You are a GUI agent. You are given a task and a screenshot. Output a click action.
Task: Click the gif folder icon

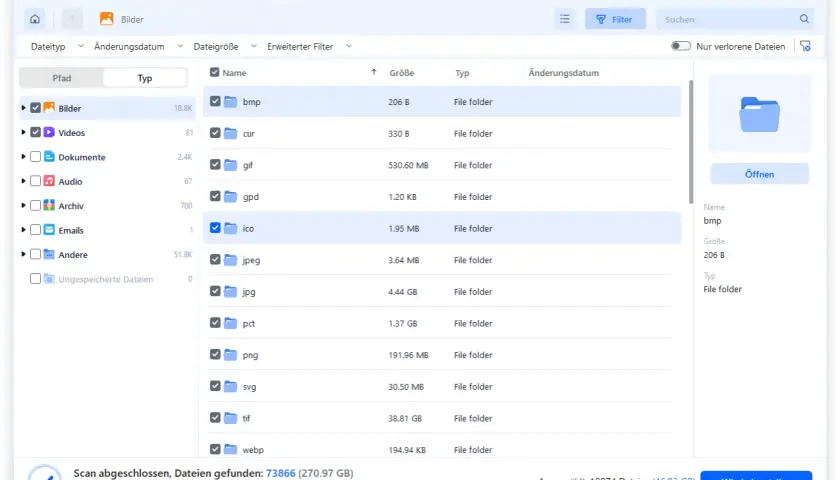[x=230, y=164]
